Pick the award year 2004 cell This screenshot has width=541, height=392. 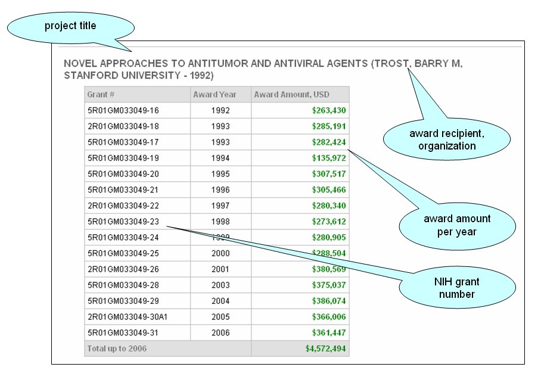(x=220, y=301)
